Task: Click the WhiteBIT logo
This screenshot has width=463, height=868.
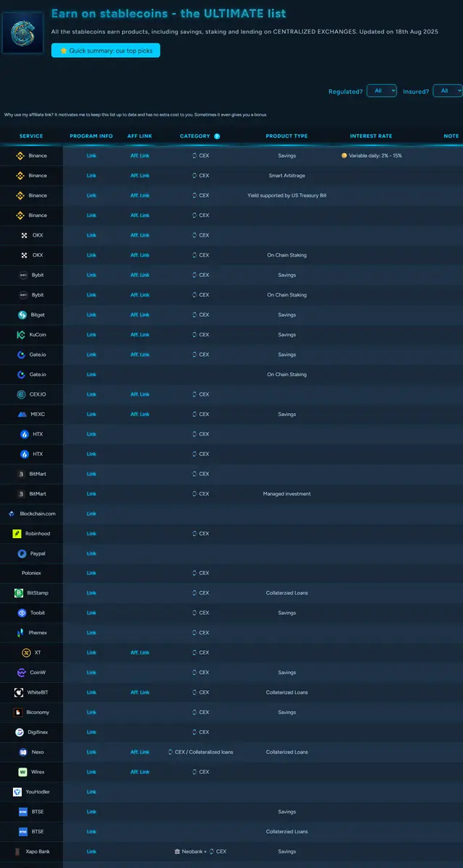Action: [x=19, y=692]
